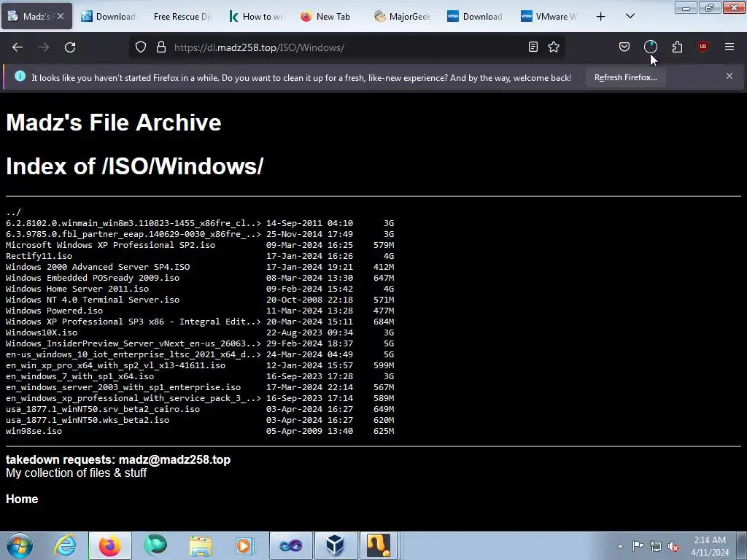Download en_windows_7_with_sp1_x64.iso

pyautogui.click(x=80, y=377)
